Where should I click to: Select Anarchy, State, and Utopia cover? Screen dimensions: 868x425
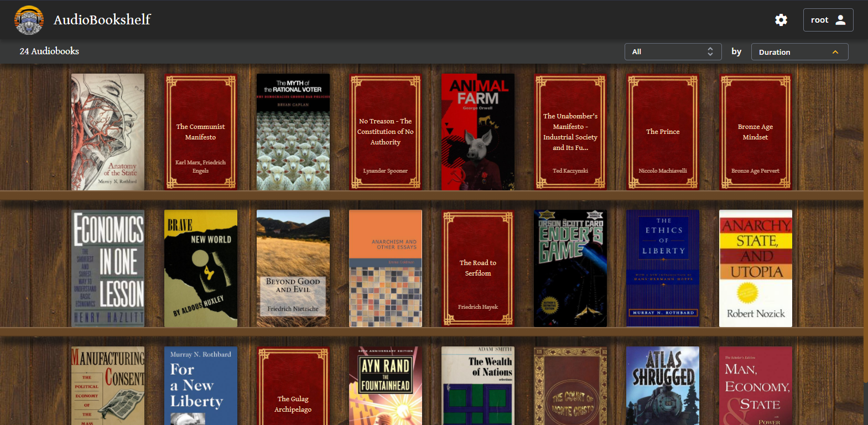tap(755, 268)
